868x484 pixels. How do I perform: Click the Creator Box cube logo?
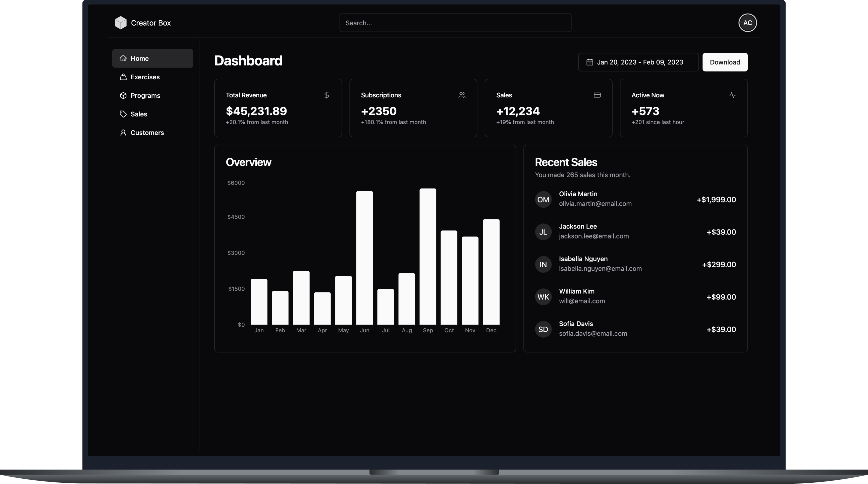click(x=121, y=23)
